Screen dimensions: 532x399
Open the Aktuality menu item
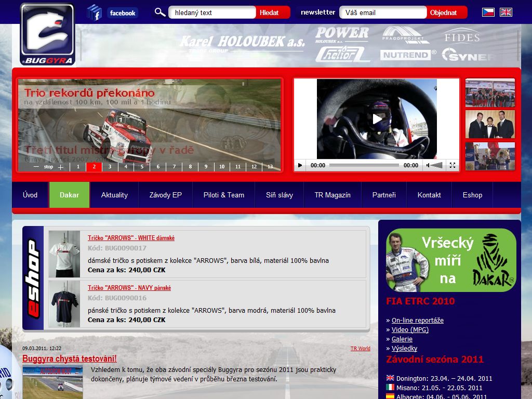point(114,195)
